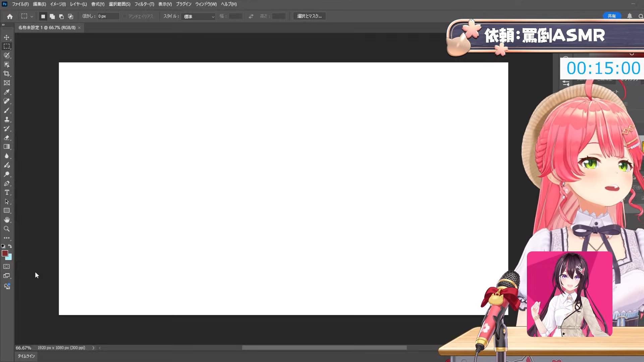Select the Move tool
This screenshot has height=362, width=644.
pyautogui.click(x=7, y=37)
